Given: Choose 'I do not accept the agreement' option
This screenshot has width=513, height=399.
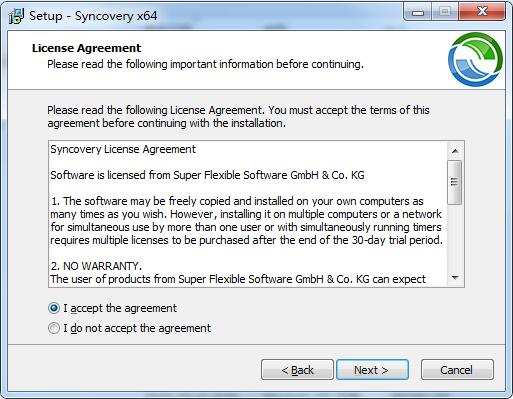Looking at the screenshot, I should pos(54,328).
